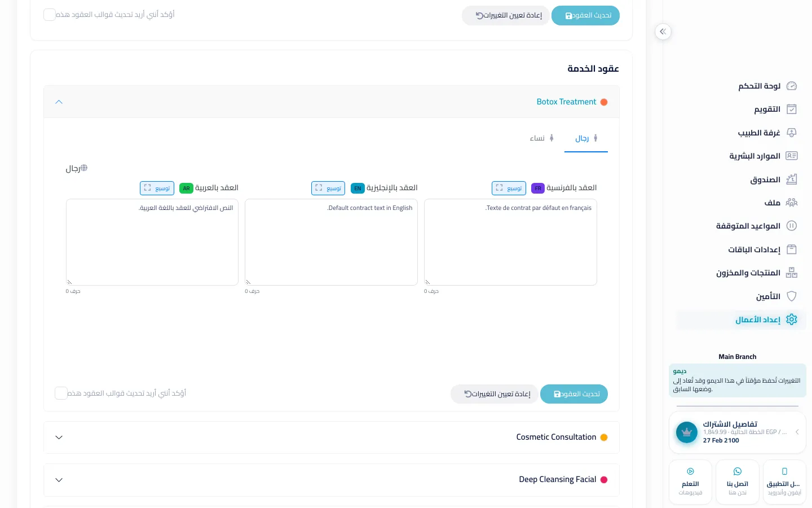
Task: Switch to the نساء (women) tab
Action: point(542,138)
